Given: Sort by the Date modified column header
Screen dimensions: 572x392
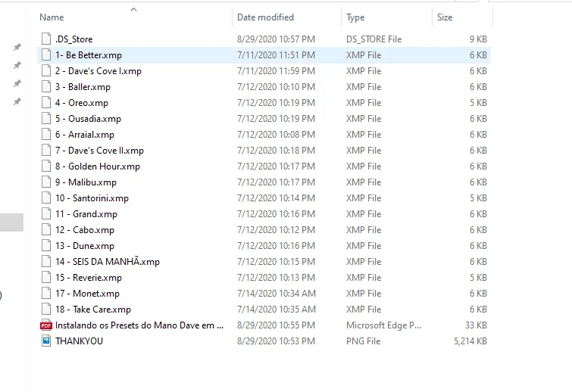Looking at the screenshot, I should [265, 17].
